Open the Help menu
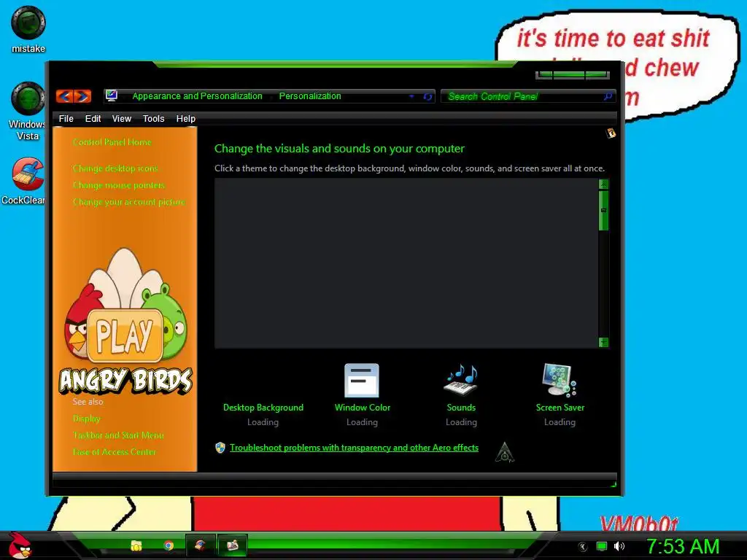The image size is (747, 560). (186, 119)
